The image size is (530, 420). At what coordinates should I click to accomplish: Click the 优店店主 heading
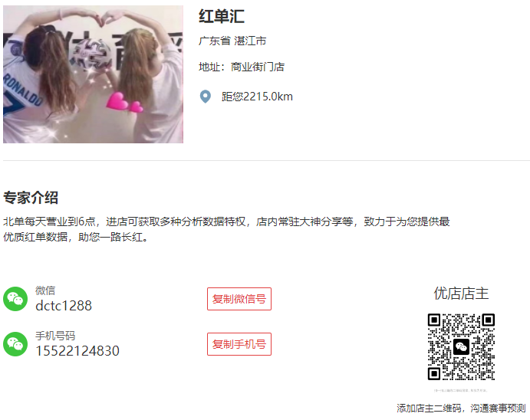tap(462, 293)
